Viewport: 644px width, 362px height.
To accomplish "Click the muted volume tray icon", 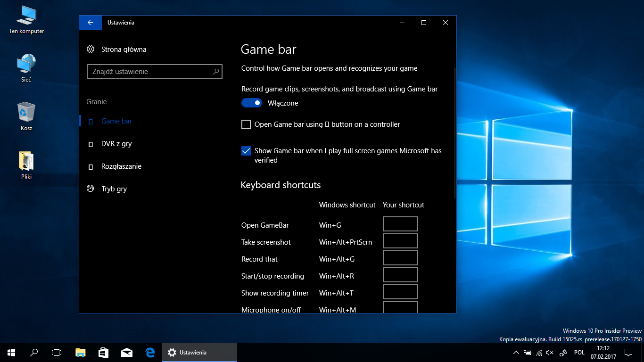I will [550, 353].
